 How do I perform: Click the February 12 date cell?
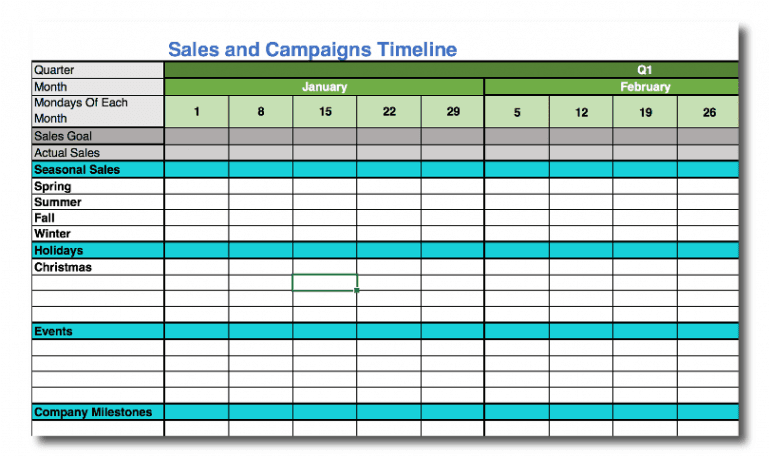[x=581, y=112]
